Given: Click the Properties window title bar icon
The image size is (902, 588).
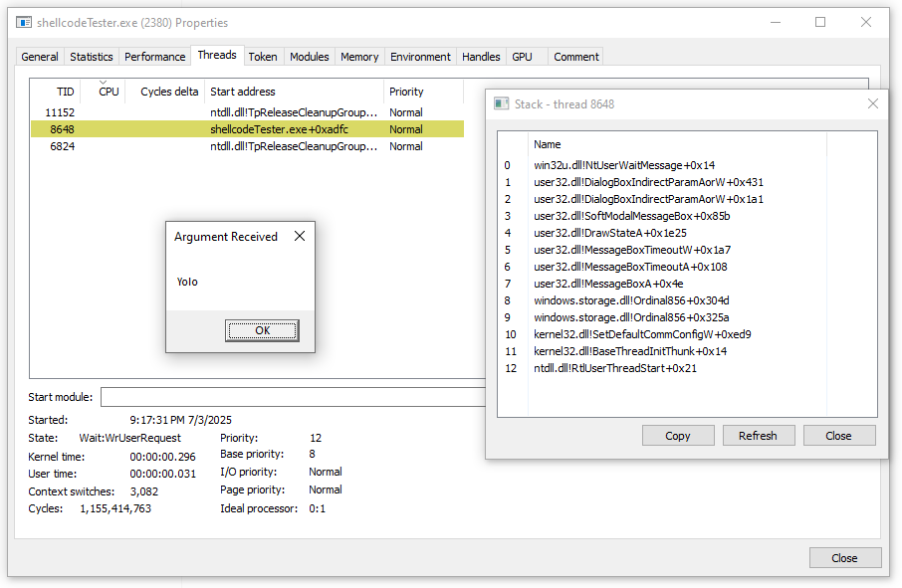Looking at the screenshot, I should (x=24, y=23).
